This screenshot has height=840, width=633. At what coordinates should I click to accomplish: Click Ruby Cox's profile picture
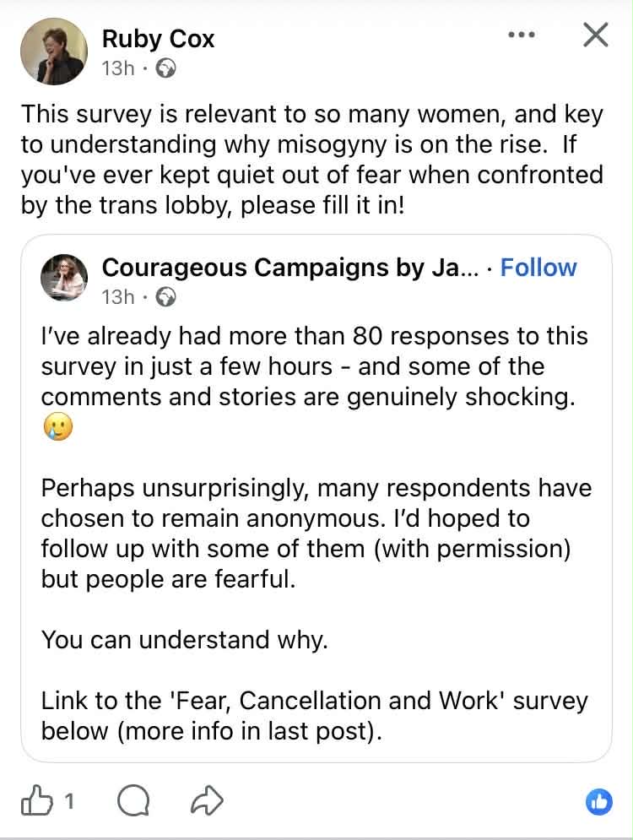pos(53,51)
